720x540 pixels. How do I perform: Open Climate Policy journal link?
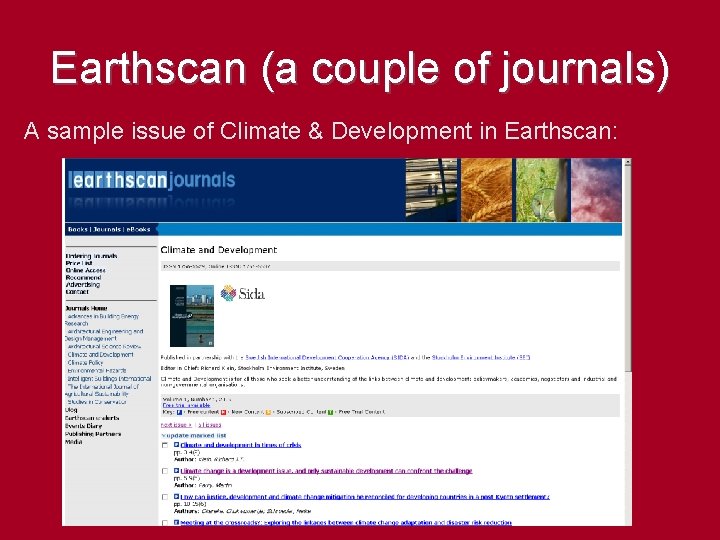pyautogui.click(x=85, y=362)
